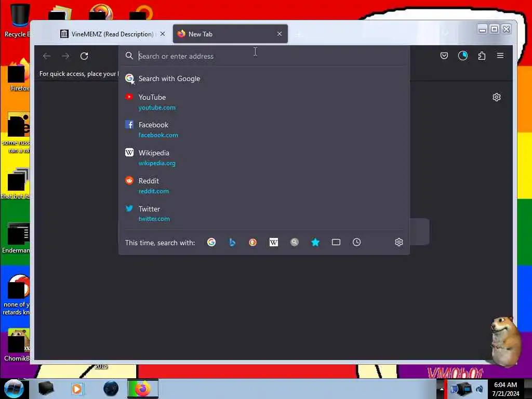Search this time with Bing icon
The height and width of the screenshot is (399, 532).
(x=232, y=242)
